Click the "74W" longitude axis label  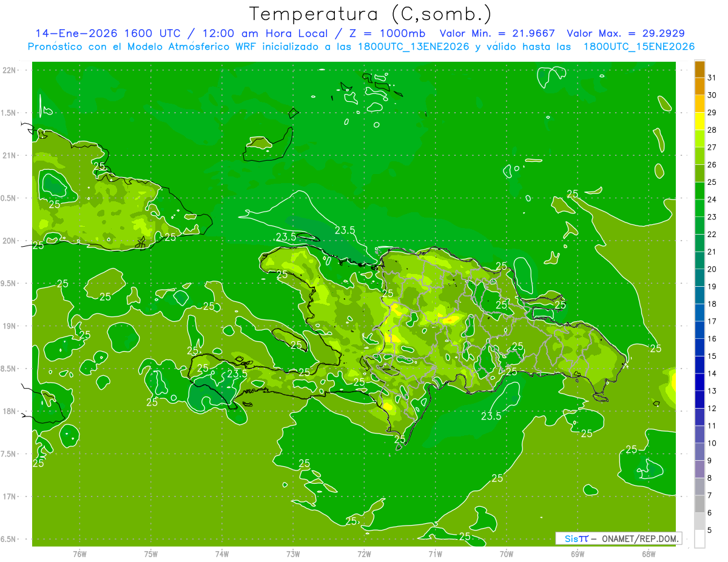point(222,554)
